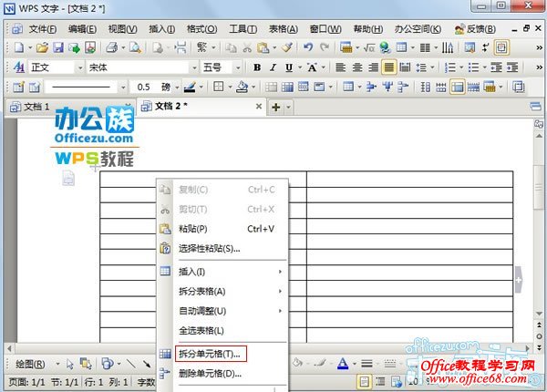
Task: Click the vertical scrollbar up arrow
Action: click(x=539, y=136)
